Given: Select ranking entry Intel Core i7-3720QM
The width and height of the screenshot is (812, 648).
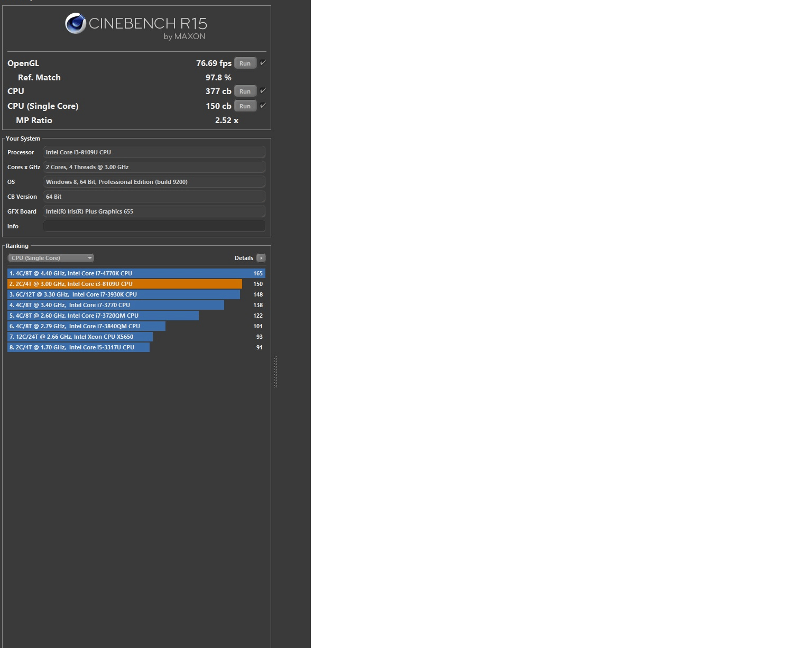Looking at the screenshot, I should tap(136, 316).
